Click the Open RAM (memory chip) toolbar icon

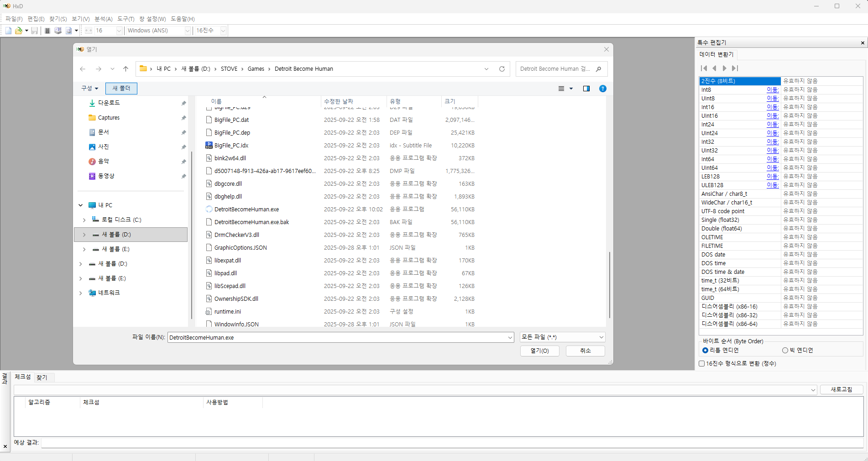[47, 31]
